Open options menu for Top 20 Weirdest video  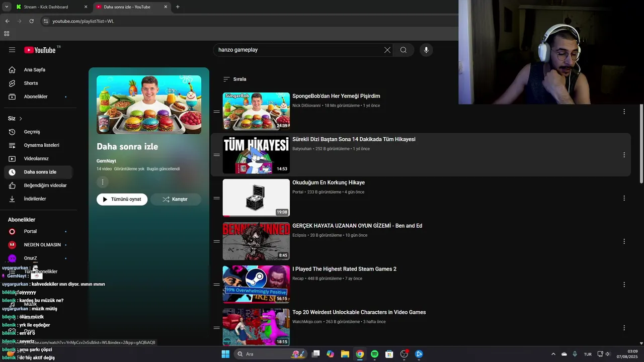pyautogui.click(x=624, y=328)
